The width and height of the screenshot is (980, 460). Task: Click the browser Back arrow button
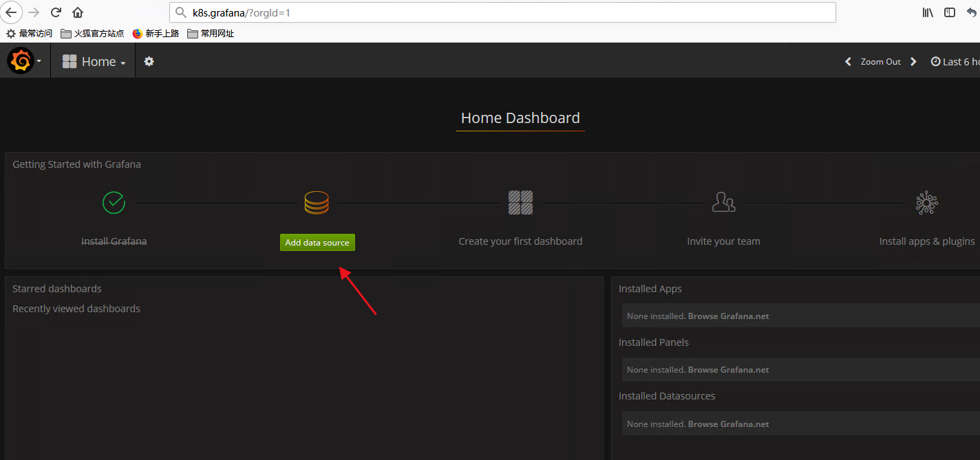(11, 12)
